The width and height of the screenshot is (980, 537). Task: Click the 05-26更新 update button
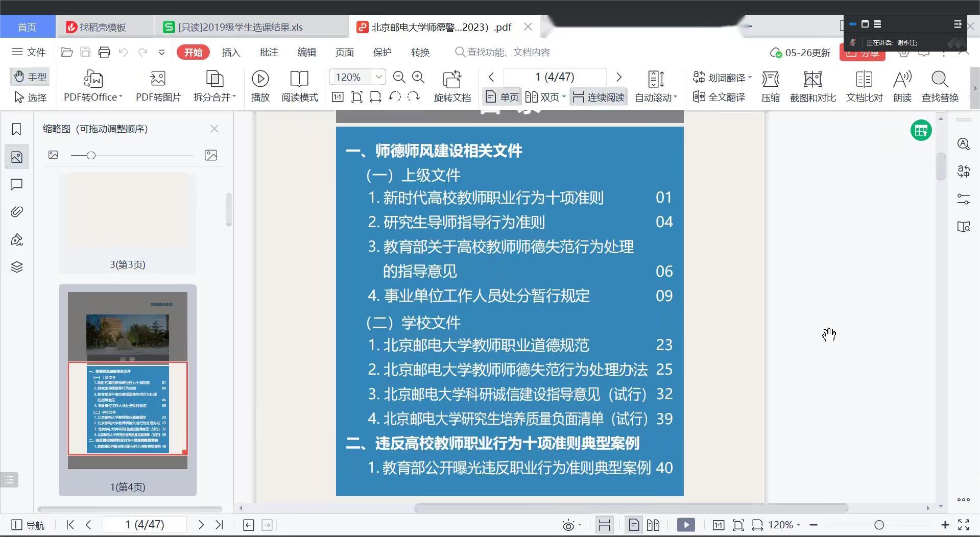click(800, 53)
